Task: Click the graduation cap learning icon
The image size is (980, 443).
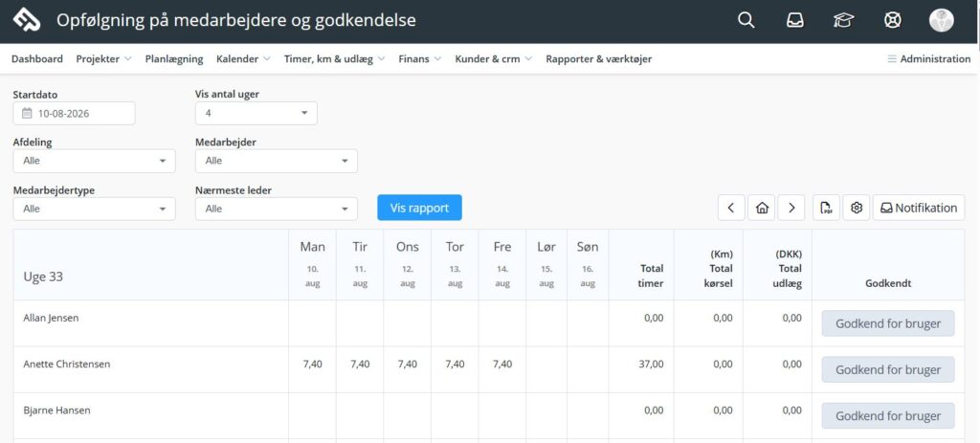Action: pyautogui.click(x=843, y=20)
